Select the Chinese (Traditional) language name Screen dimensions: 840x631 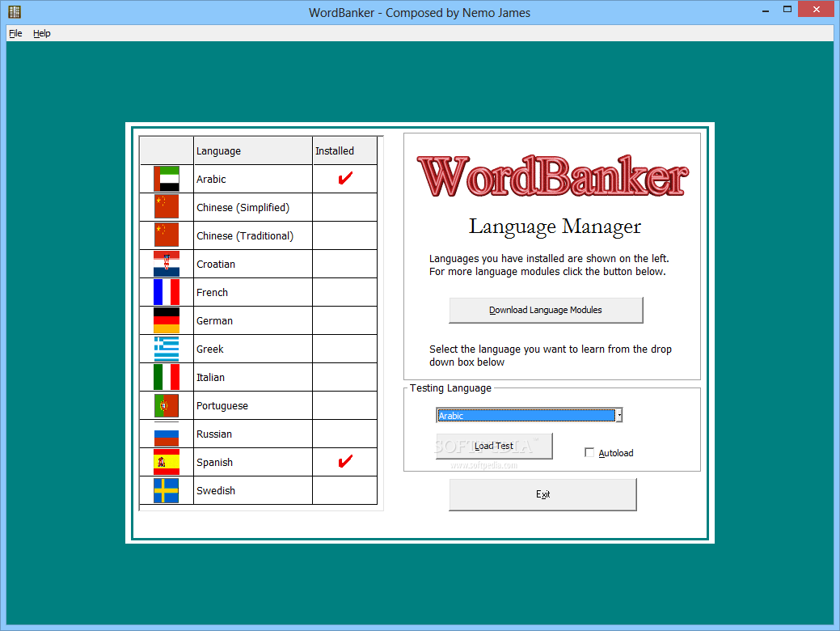pyautogui.click(x=245, y=236)
